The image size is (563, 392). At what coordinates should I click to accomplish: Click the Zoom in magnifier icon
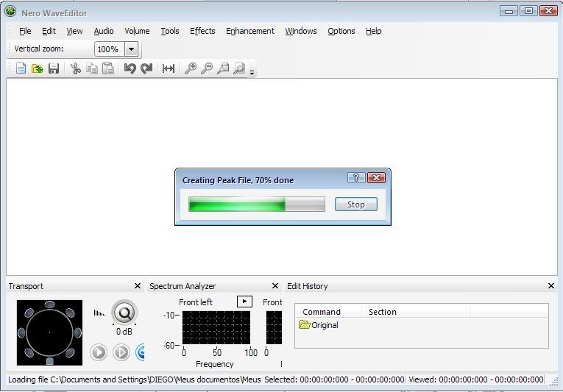[x=190, y=68]
